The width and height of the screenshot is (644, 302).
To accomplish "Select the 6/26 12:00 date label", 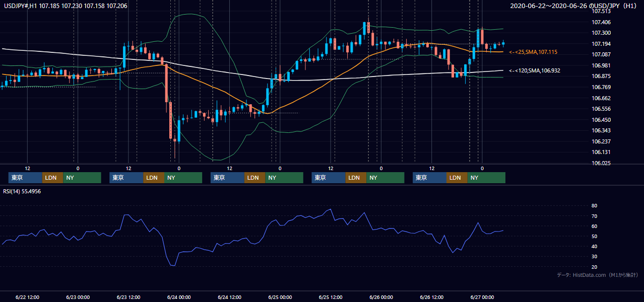I will pos(432,297).
